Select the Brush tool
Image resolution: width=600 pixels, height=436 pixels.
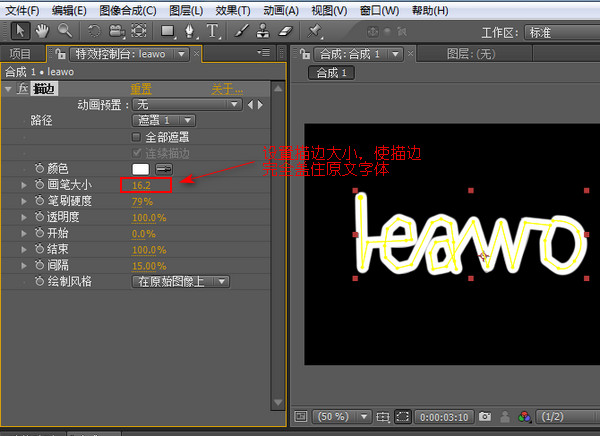pyautogui.click(x=241, y=31)
